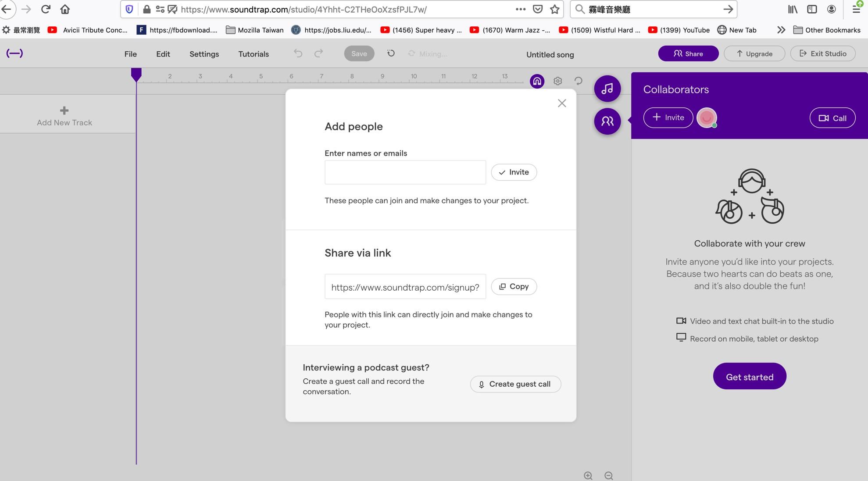Click the Enter names or emails field
The image size is (868, 481).
(x=405, y=172)
